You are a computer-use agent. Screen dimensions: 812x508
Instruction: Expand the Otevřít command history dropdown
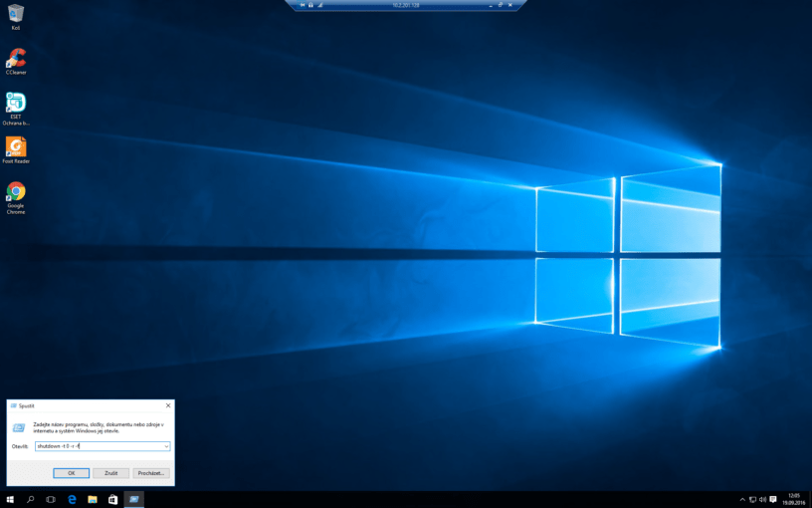pos(166,446)
